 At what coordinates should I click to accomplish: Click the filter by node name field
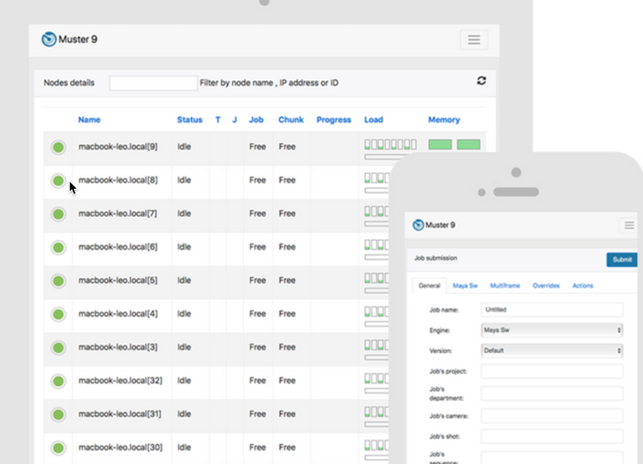[x=153, y=83]
